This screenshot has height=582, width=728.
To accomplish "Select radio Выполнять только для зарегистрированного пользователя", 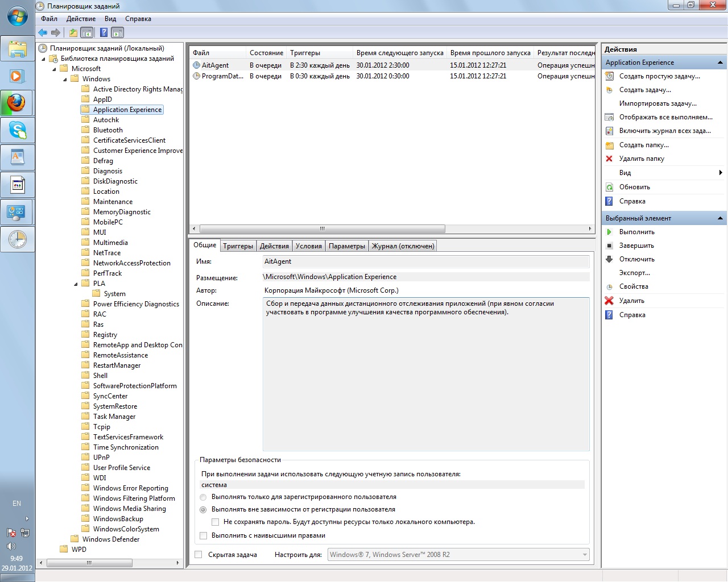I will pos(203,497).
